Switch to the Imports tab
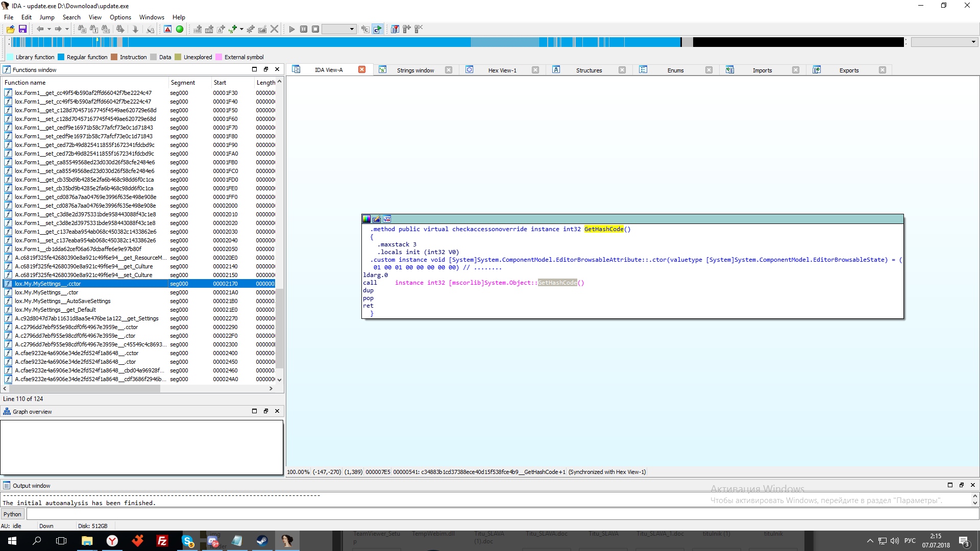Viewport: 980px width, 551px height. click(x=762, y=70)
